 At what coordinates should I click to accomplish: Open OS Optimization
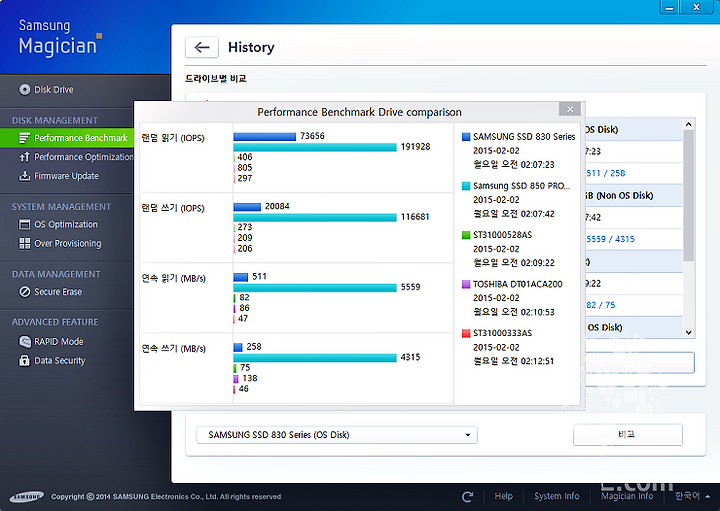click(66, 224)
